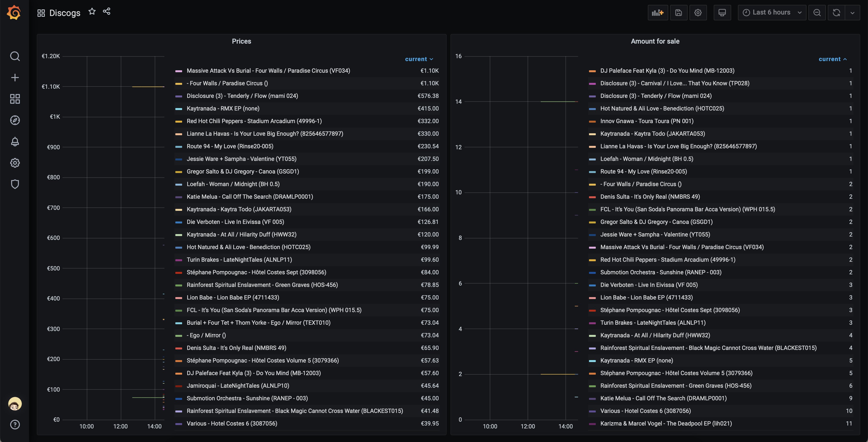Click color swatch for Disclosure Tenderly in Prices
Image resolution: width=868 pixels, height=442 pixels.
coord(178,96)
